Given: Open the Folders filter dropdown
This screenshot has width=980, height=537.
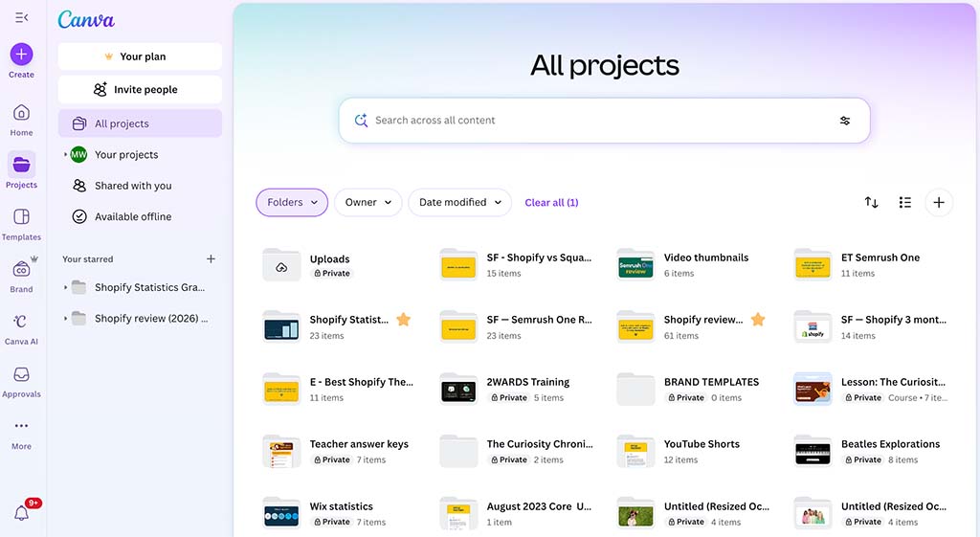Looking at the screenshot, I should click(x=292, y=203).
